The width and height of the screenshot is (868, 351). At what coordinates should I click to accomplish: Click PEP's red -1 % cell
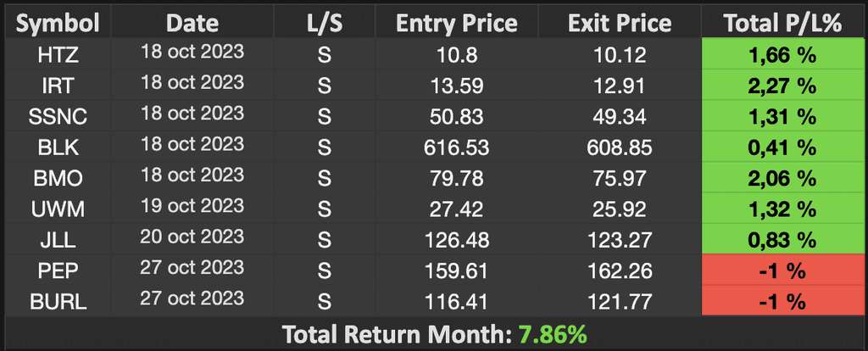[x=782, y=270]
